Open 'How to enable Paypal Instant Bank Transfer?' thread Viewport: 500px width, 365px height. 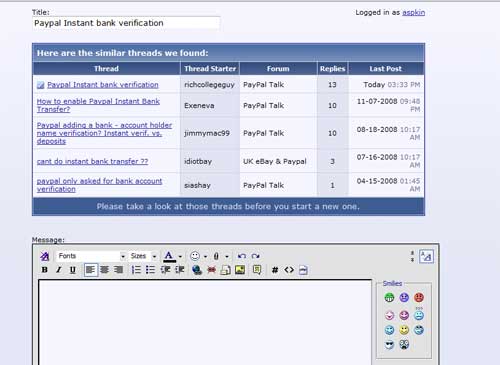tap(98, 105)
